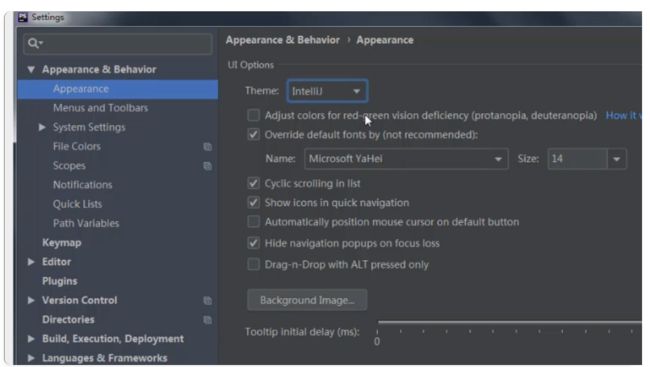The image size is (650, 367).
Task: Open Plugins settings page
Action: click(60, 281)
